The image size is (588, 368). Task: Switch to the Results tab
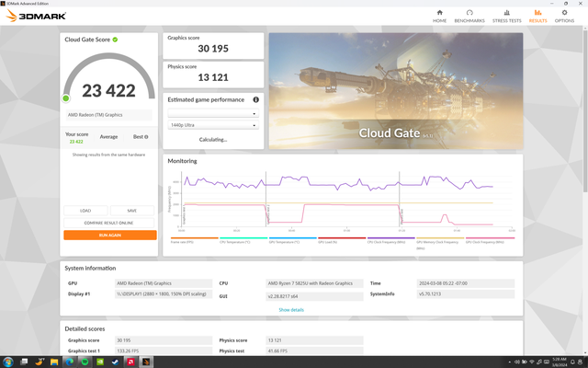click(537, 17)
